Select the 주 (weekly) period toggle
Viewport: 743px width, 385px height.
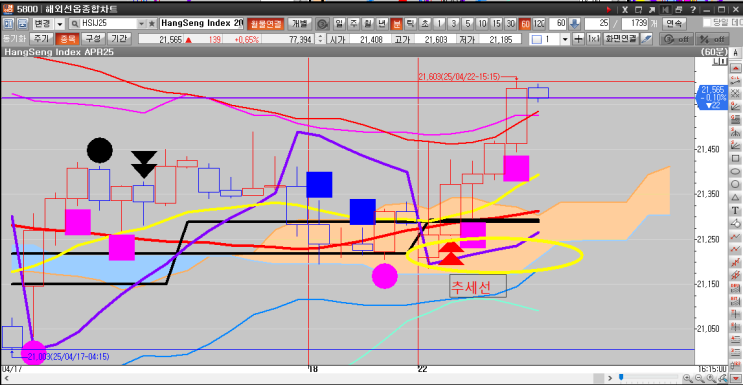point(353,23)
